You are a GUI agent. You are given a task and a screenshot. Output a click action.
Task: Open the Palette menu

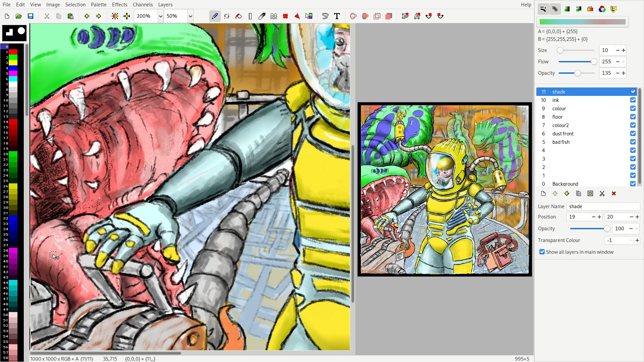coord(99,4)
